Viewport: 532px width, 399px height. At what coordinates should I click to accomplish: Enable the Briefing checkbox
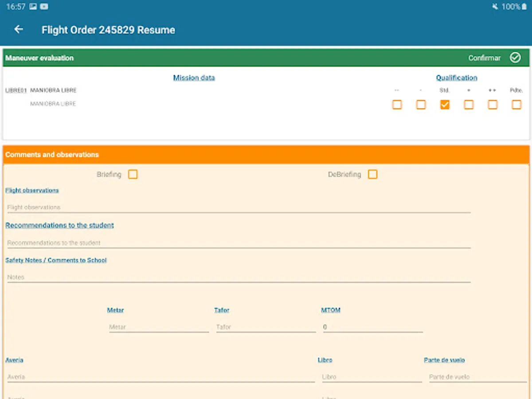pyautogui.click(x=133, y=174)
